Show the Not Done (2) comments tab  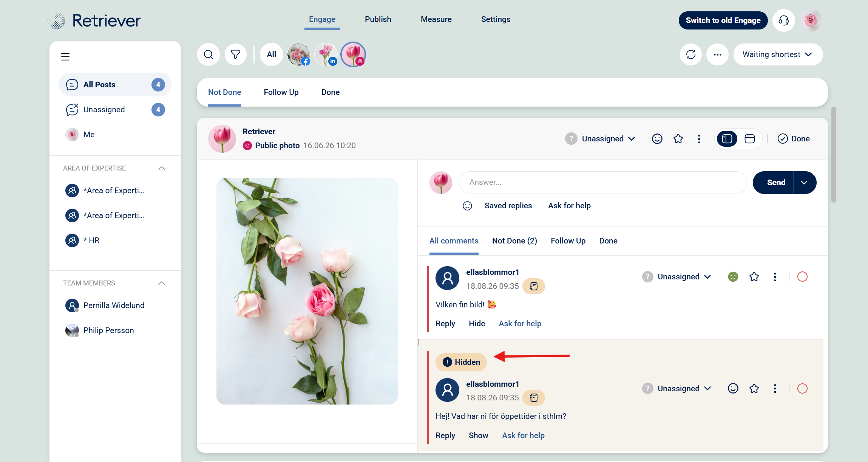pyautogui.click(x=515, y=241)
